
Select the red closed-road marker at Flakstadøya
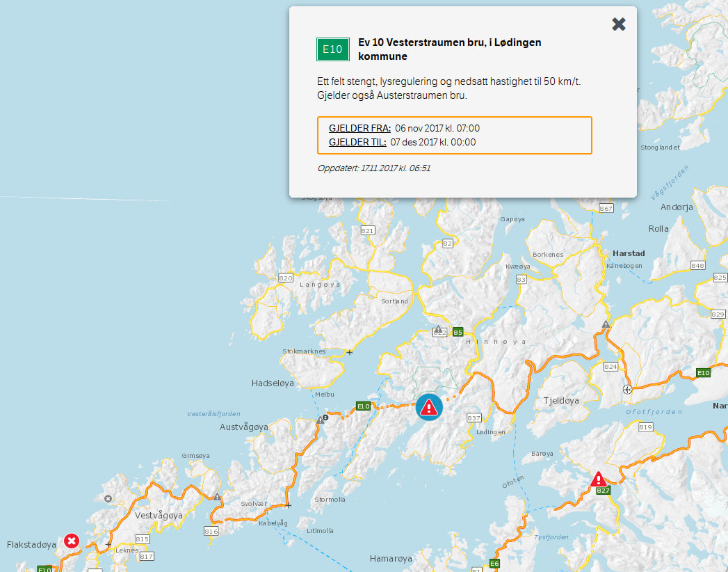[72, 541]
